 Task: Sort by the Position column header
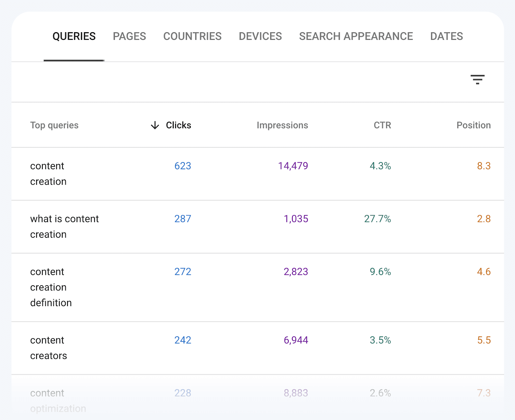coord(473,125)
